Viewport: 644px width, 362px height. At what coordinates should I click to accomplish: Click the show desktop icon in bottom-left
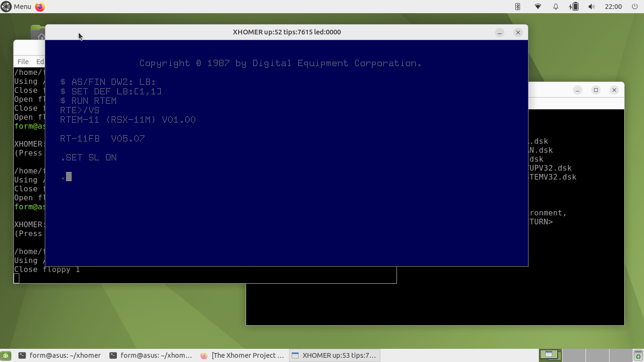point(6,356)
